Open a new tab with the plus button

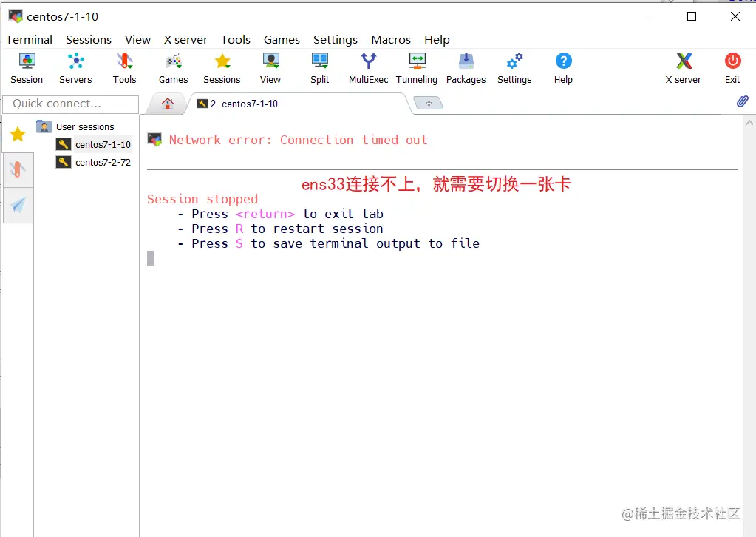pos(429,104)
